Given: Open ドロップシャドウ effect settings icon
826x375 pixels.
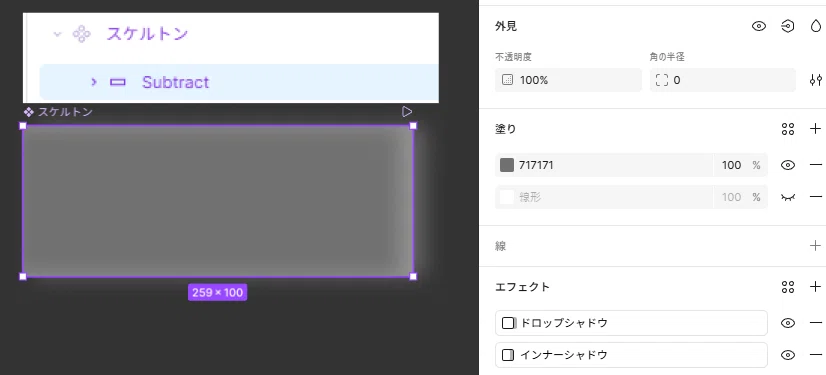Looking at the screenshot, I should click(x=508, y=323).
